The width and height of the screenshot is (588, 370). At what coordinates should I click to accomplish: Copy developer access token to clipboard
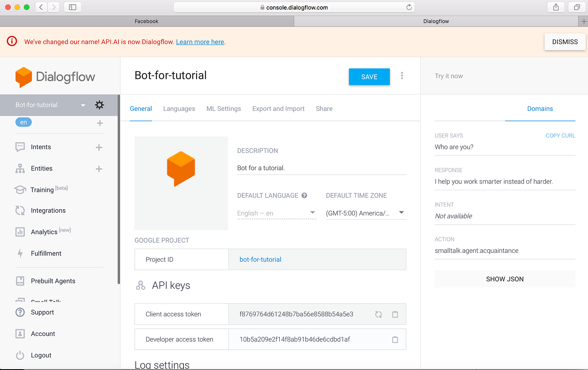[x=395, y=339]
